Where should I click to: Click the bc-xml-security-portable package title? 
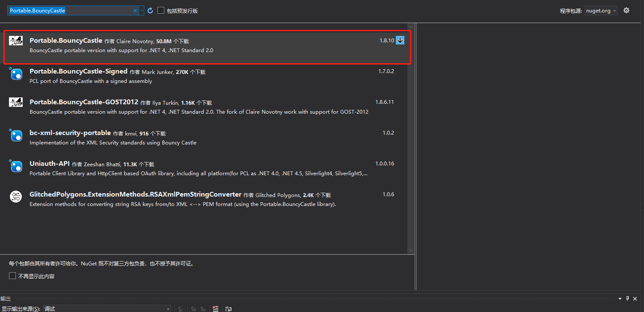coord(70,133)
